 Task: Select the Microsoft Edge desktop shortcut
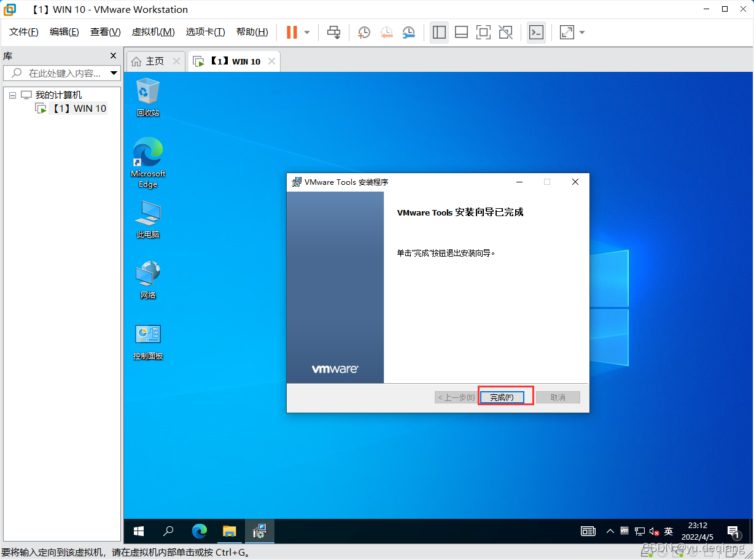click(147, 163)
